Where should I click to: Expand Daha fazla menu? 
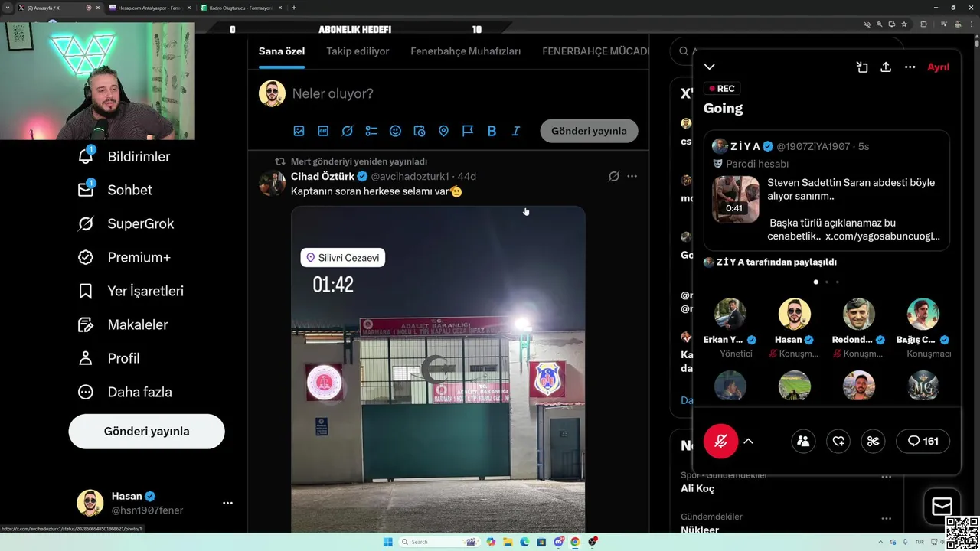125,392
